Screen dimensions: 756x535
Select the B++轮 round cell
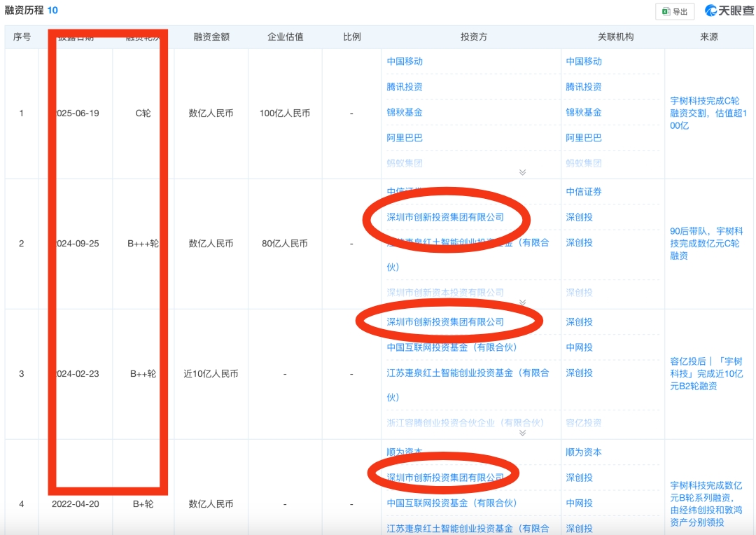pos(143,374)
